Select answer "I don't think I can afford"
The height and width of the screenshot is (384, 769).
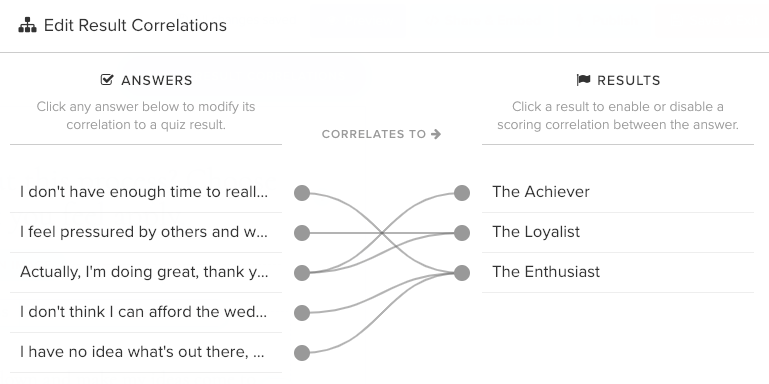point(146,312)
